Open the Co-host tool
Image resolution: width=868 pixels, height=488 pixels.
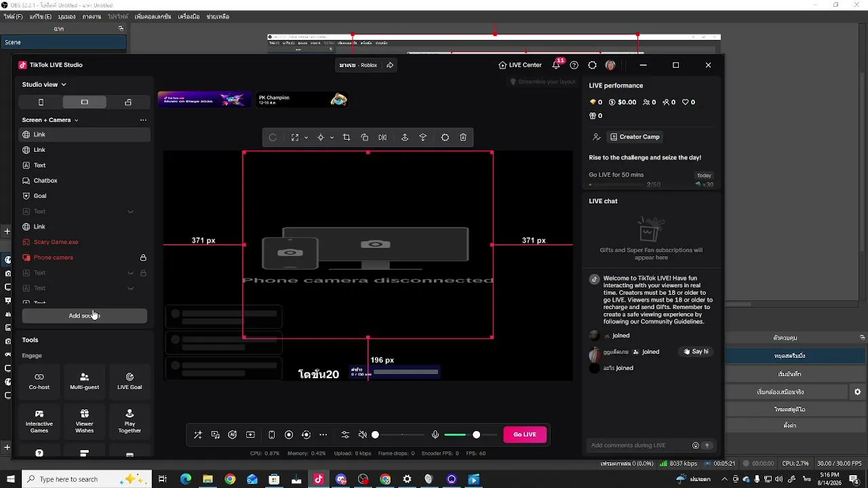pyautogui.click(x=39, y=382)
